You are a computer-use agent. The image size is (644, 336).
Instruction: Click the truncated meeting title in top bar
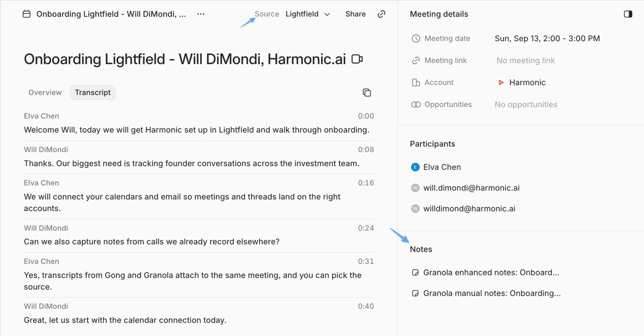coord(111,14)
